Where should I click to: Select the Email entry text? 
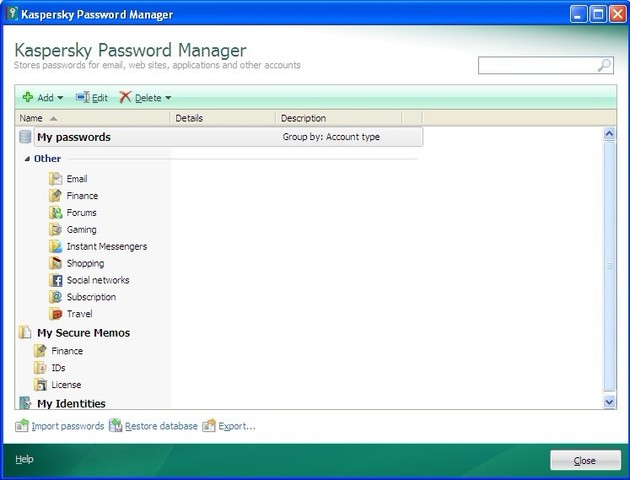click(x=77, y=179)
